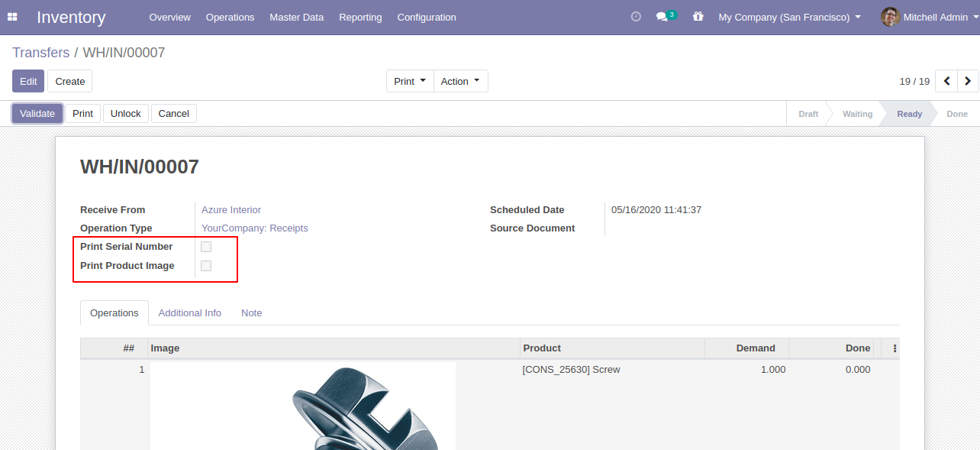
Task: Click the 1.000 demand value
Action: pos(772,370)
